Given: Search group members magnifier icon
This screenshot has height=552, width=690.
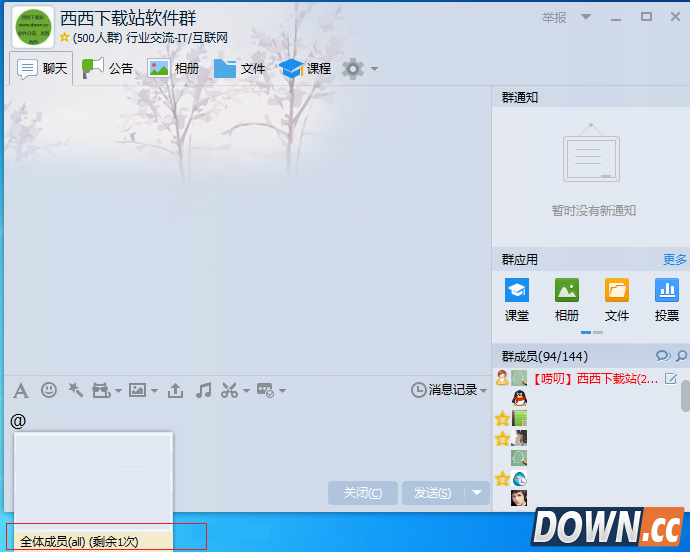Looking at the screenshot, I should click(x=681, y=356).
